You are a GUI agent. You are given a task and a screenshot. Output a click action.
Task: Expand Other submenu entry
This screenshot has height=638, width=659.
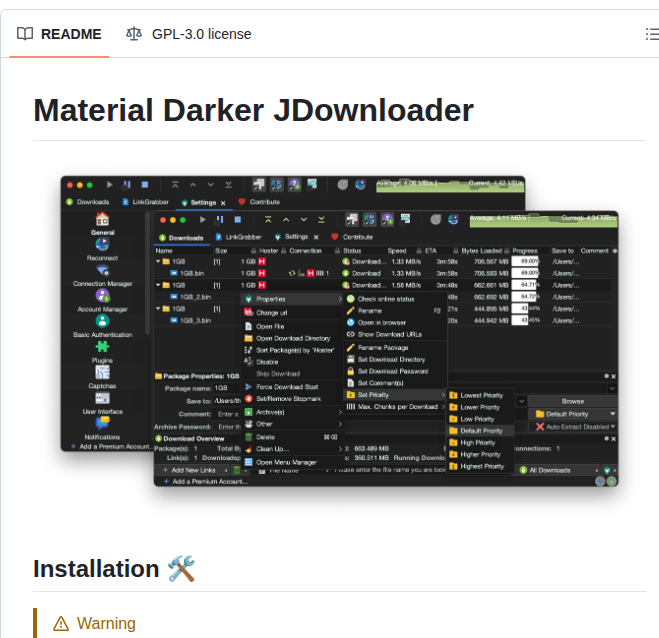[293, 424]
